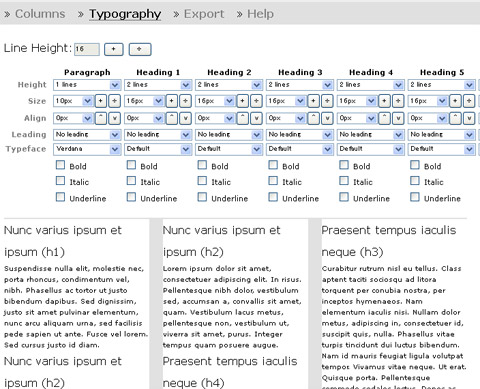Tick Italic under Heading 5

coord(415,181)
